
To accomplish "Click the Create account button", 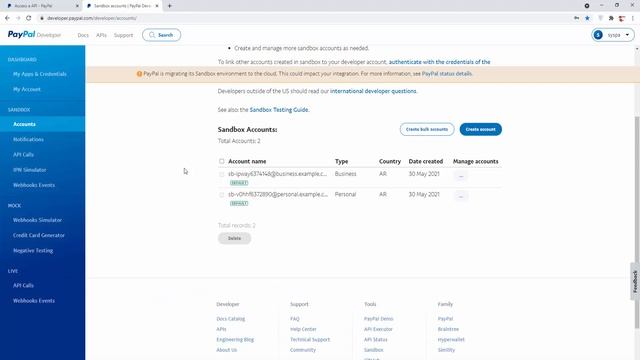I will (x=480, y=129).
